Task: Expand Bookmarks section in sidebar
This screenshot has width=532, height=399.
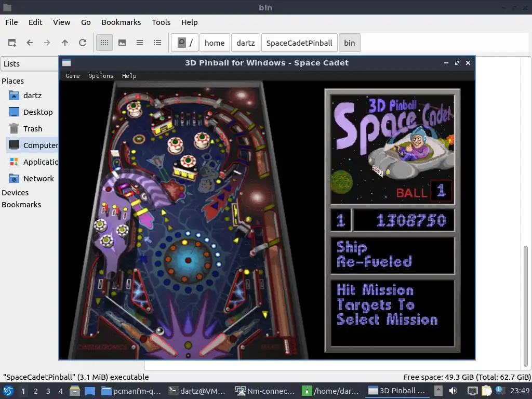Action: point(21,205)
